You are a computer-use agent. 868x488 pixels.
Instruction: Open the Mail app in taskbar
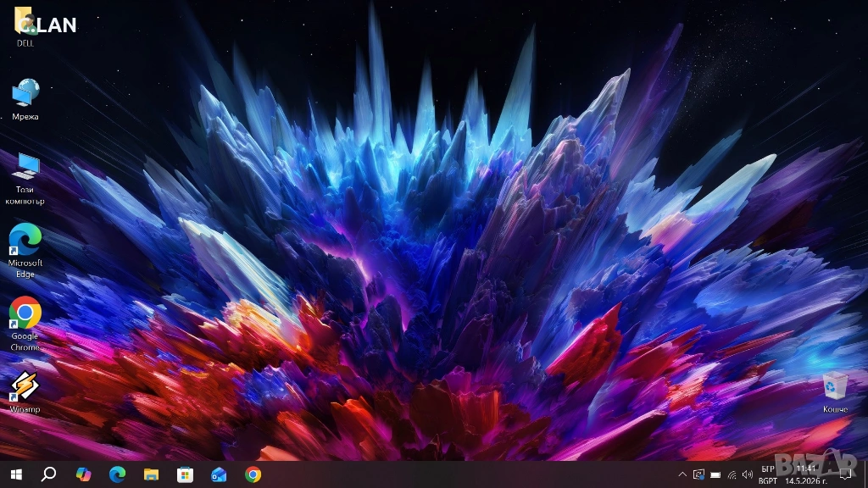219,474
